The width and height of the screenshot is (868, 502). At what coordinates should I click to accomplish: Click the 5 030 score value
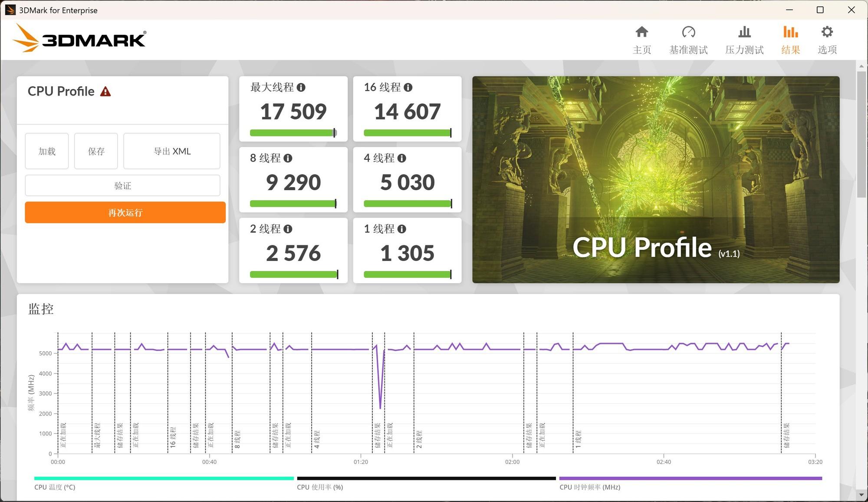click(x=408, y=182)
